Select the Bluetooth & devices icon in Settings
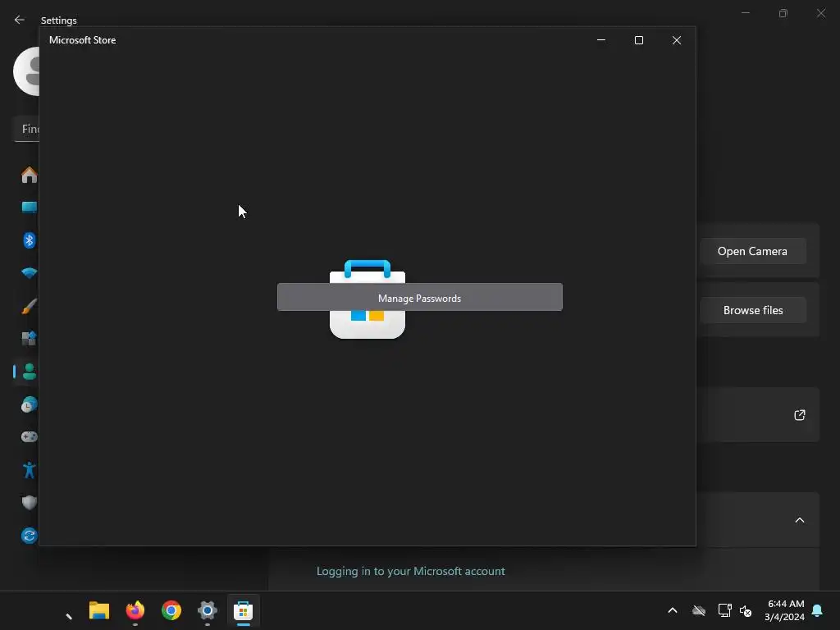The height and width of the screenshot is (630, 840). (30, 240)
